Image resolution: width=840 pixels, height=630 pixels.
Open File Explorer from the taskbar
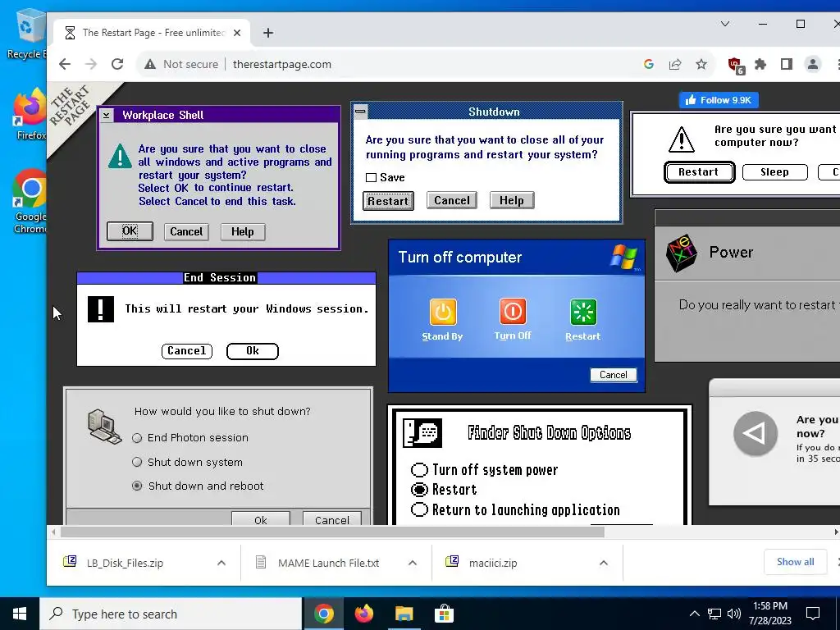pyautogui.click(x=404, y=614)
